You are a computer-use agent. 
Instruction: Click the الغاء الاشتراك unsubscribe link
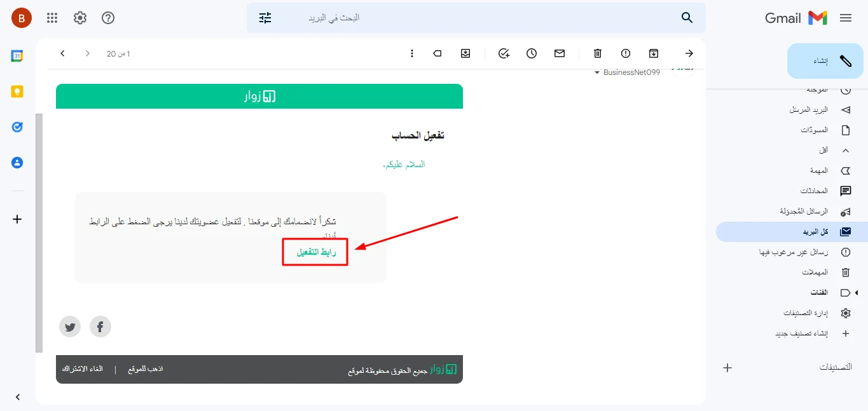coord(83,369)
